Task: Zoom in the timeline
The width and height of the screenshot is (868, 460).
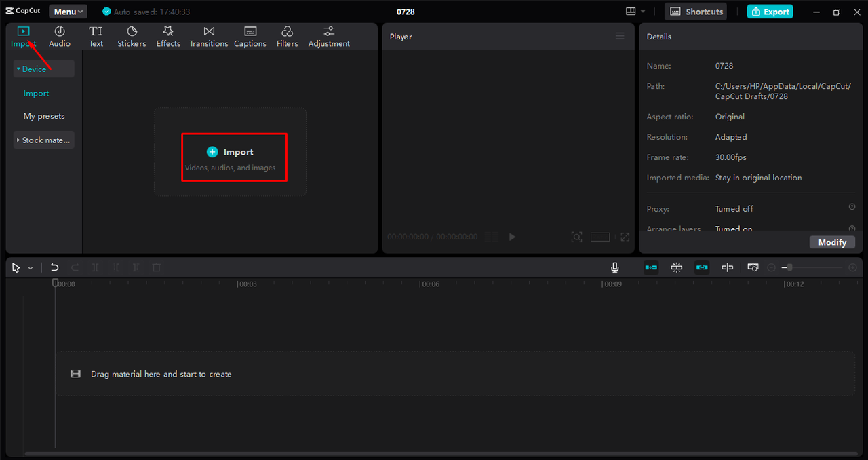Action: point(852,268)
